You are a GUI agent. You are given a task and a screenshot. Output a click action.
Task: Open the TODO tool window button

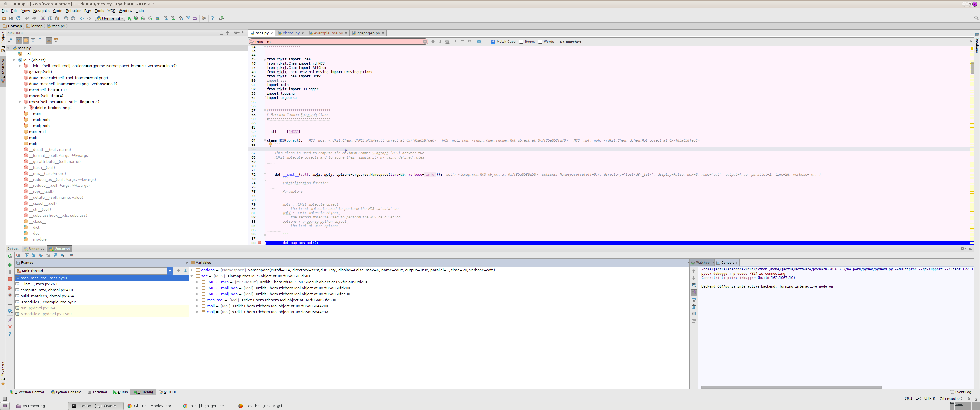pyautogui.click(x=168, y=392)
